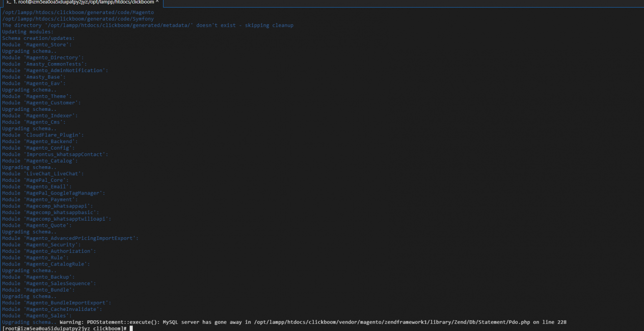
Task: Click the Module 'Magento_AdvancedPricingImportExport' line
Action: pos(70,238)
